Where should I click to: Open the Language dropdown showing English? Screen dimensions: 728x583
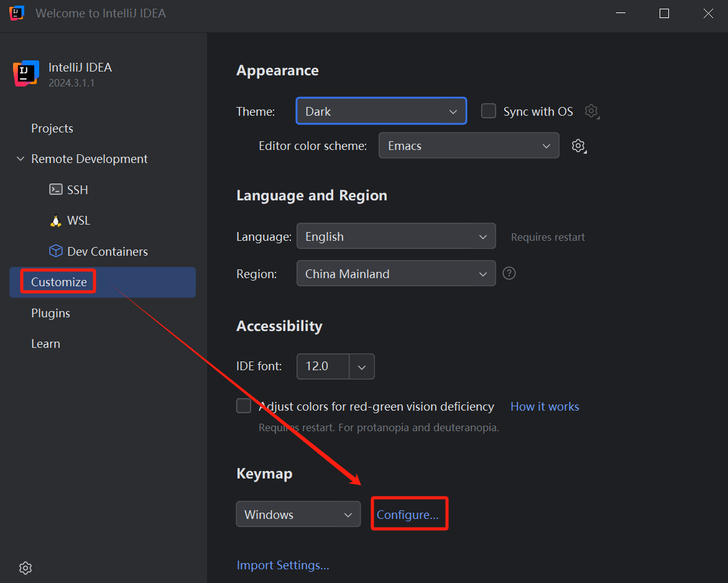[x=396, y=236]
